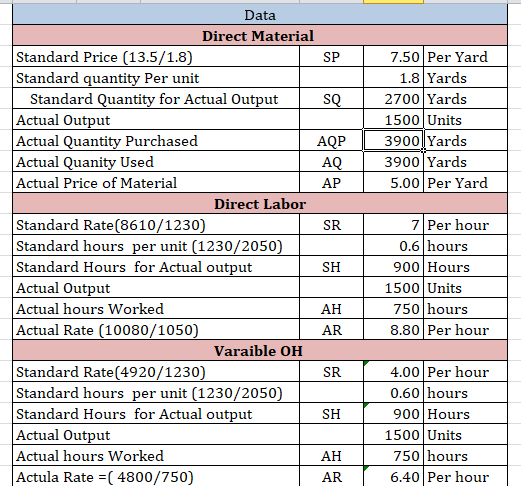
Task: Click the SP abbreviation cell
Action: click(x=331, y=57)
